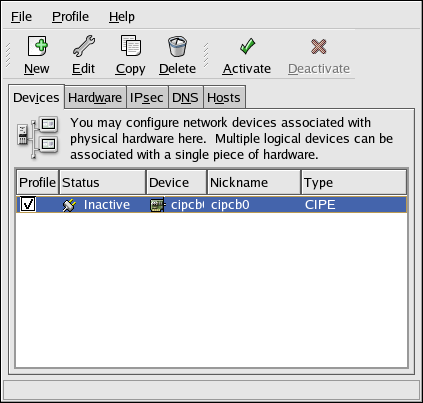Switch to the Hardware tab

pos(95,98)
